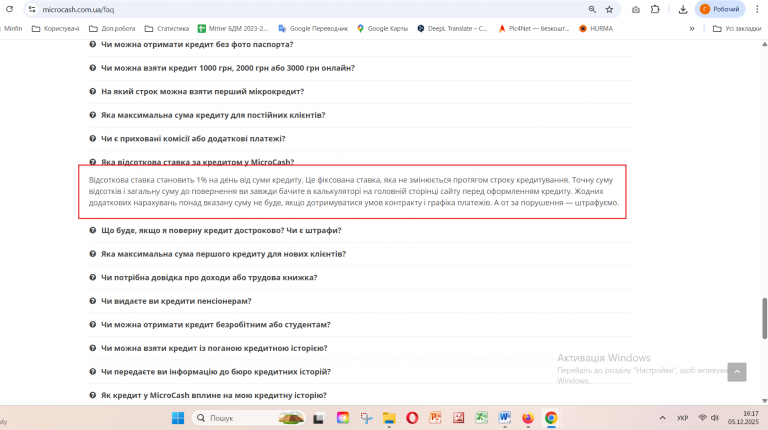Viewport: 768px width, 430px height.
Task: Open Google Переводчик bookmark
Action: point(313,28)
